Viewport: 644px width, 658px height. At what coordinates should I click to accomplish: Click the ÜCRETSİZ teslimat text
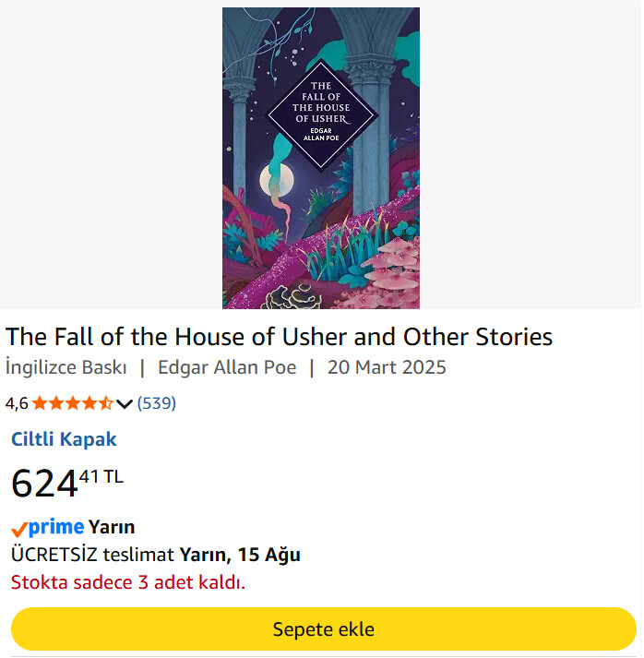tap(92, 555)
